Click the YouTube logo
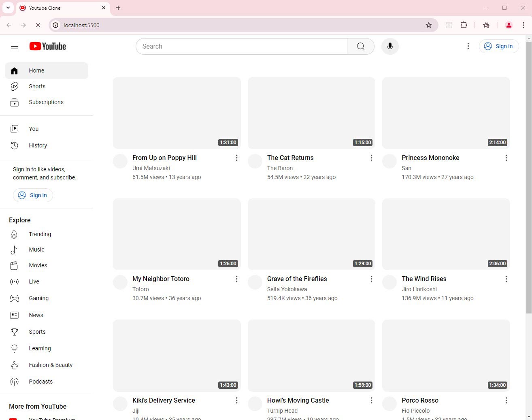This screenshot has height=420, width=532. (47, 46)
